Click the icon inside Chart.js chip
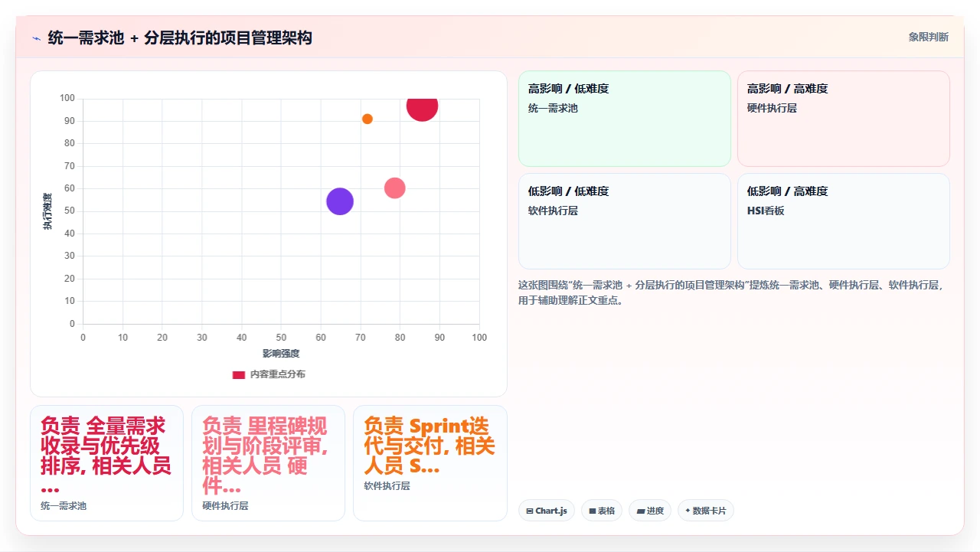The image size is (980, 552). pyautogui.click(x=530, y=511)
